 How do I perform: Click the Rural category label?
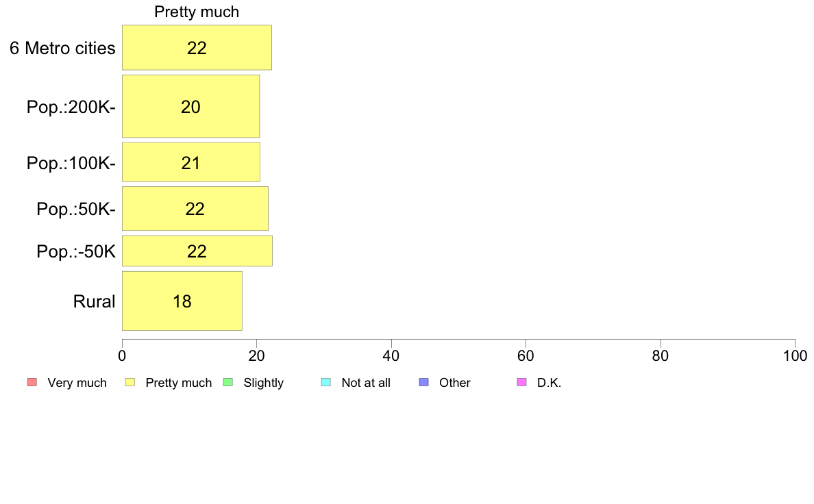point(94,301)
